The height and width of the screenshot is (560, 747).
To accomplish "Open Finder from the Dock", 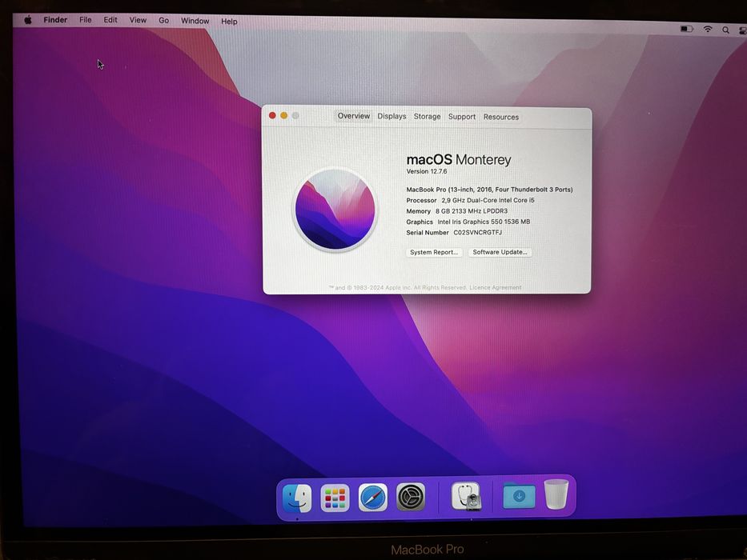I will coord(297,498).
